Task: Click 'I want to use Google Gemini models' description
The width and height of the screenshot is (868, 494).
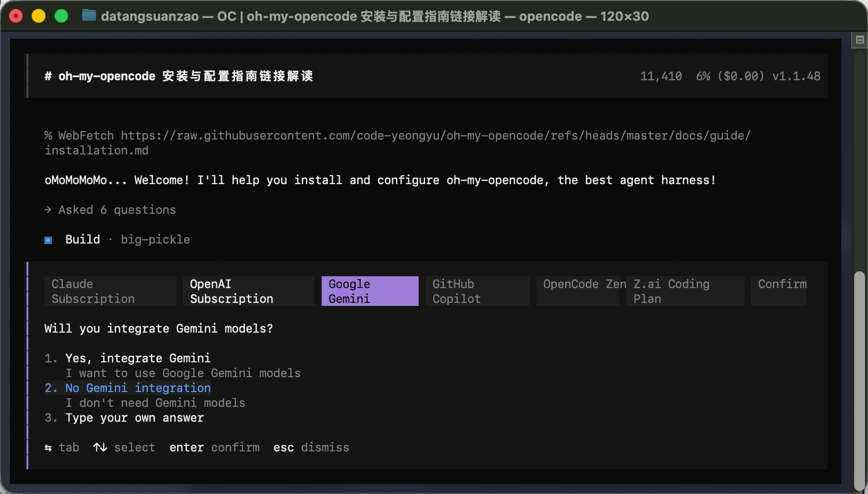Action: tap(183, 373)
